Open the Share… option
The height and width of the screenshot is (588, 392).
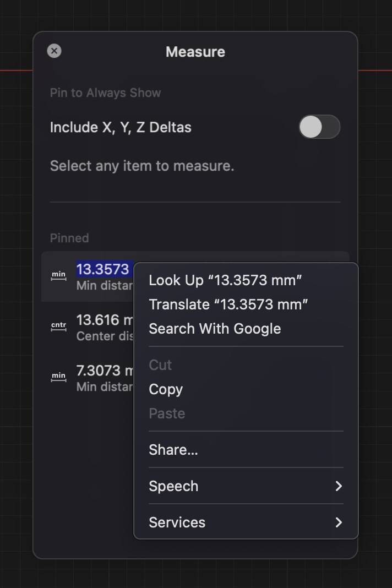click(173, 450)
